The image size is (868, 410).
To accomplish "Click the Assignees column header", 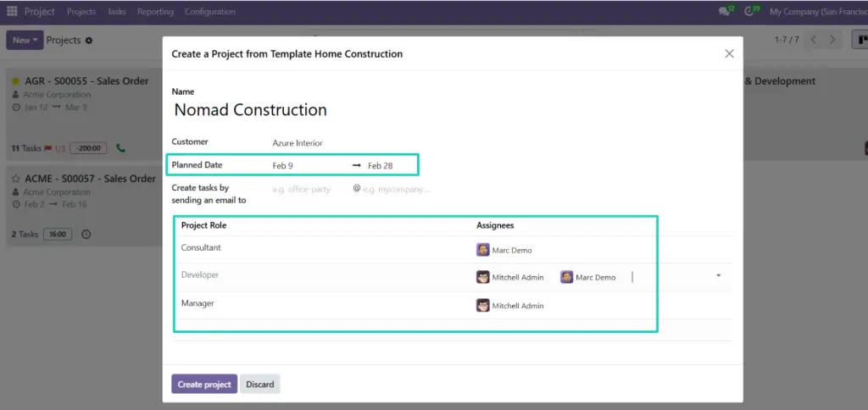I will click(x=495, y=225).
